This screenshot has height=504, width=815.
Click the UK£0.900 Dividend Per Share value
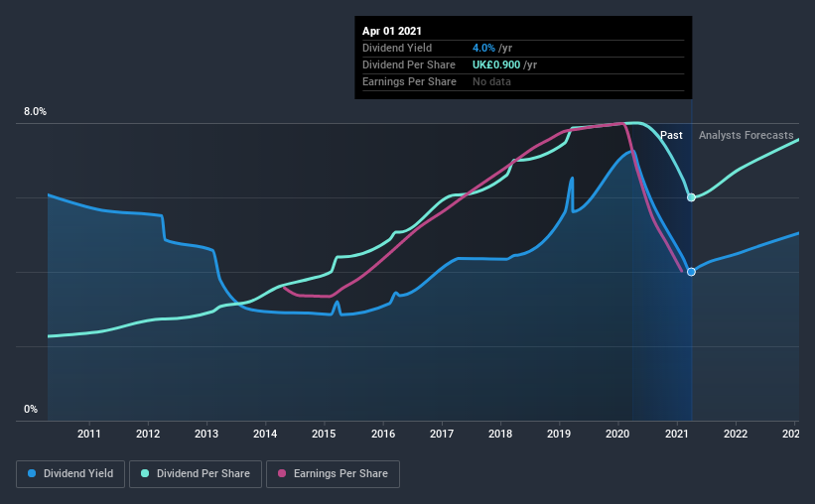[496, 64]
